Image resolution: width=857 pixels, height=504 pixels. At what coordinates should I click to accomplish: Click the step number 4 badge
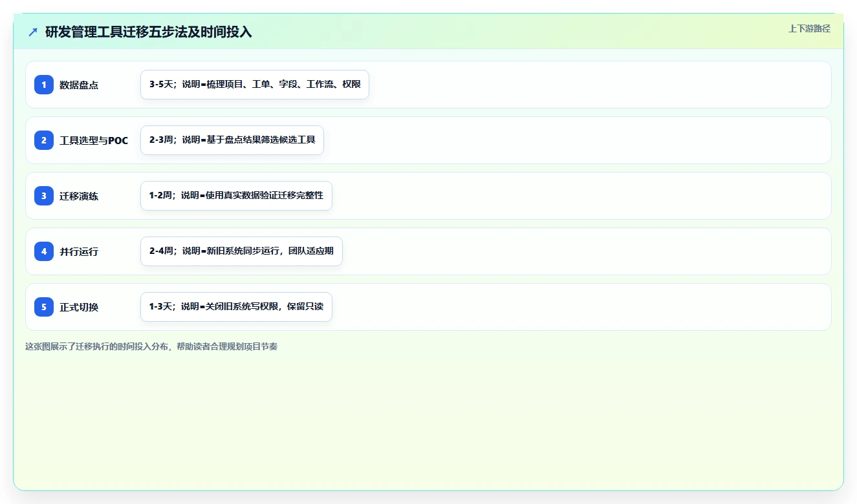click(x=44, y=251)
